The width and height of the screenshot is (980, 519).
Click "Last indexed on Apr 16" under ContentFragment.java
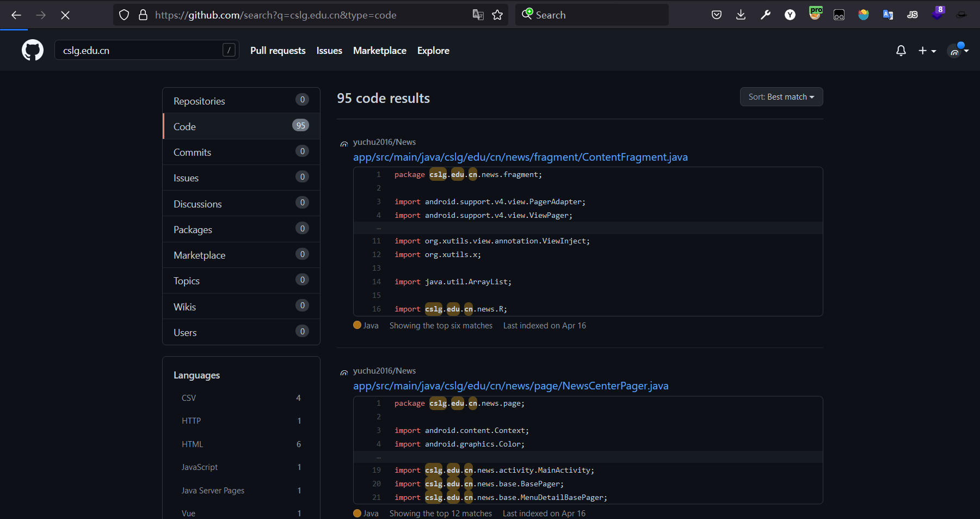(x=544, y=326)
